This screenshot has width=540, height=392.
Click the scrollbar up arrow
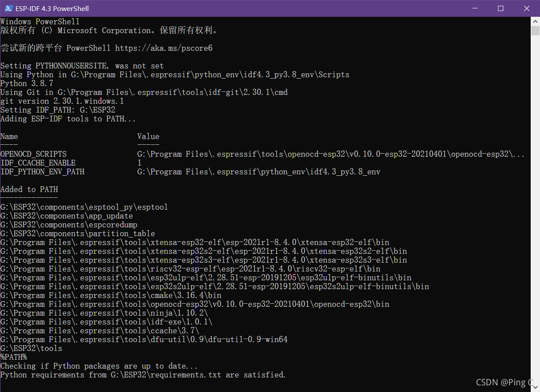coord(535,21)
